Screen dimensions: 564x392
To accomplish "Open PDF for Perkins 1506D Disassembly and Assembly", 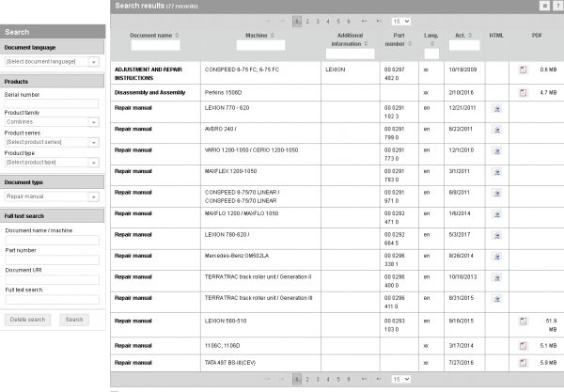I will click(523, 93).
